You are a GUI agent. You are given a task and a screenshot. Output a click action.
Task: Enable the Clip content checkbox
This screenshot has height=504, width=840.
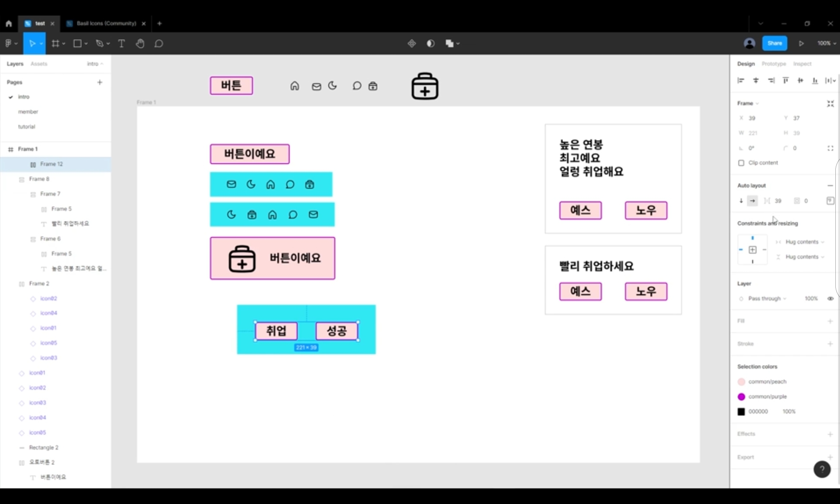pyautogui.click(x=741, y=163)
